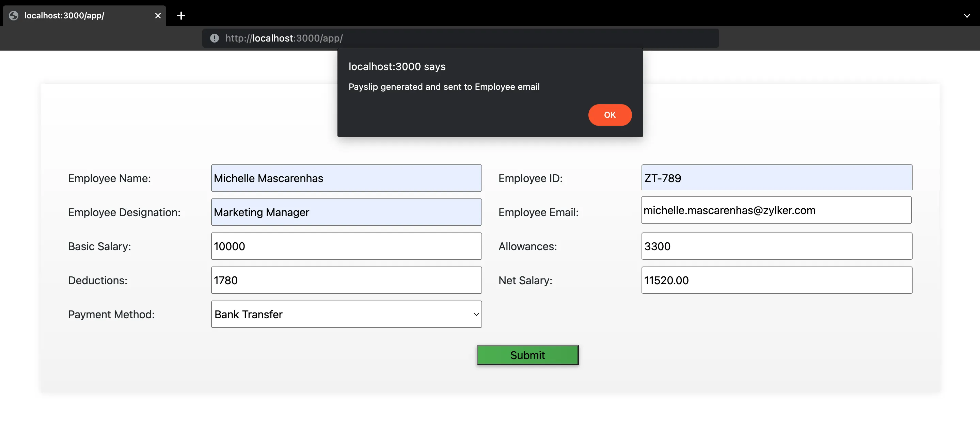Switch to the localhost:3000/app/ tab
980x435 pixels.
coord(84,16)
